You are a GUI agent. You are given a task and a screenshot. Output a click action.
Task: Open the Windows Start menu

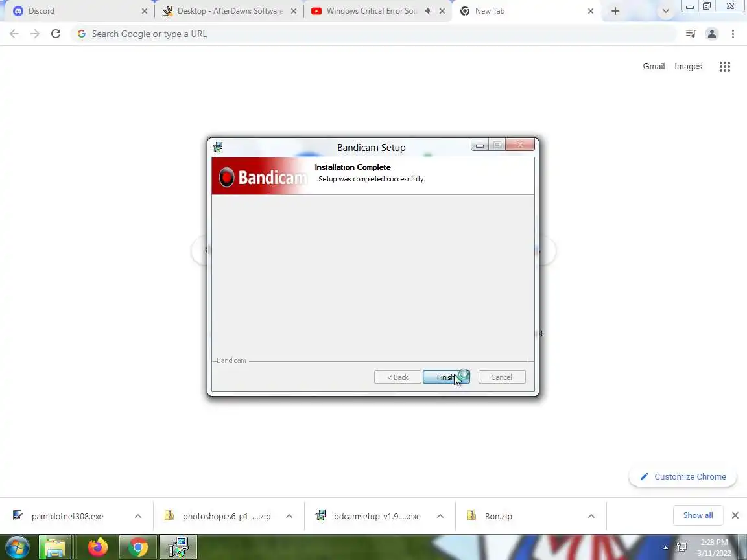coord(18,548)
